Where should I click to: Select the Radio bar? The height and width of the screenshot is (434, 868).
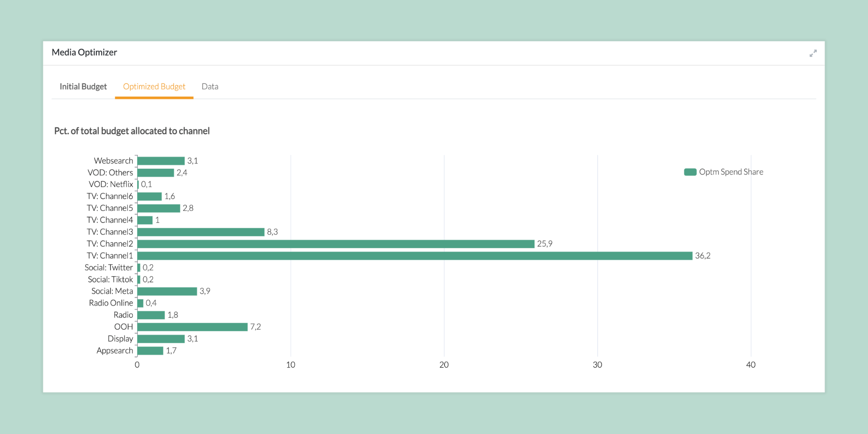[x=151, y=315]
